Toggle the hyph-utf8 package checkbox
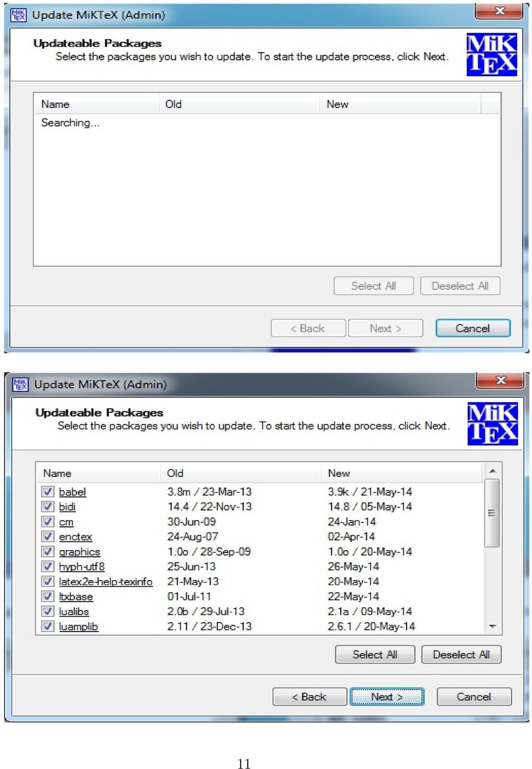This screenshot has width=532, height=769. (48, 566)
